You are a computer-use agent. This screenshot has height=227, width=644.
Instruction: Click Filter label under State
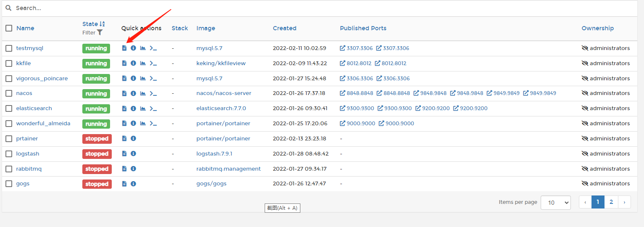(x=89, y=32)
